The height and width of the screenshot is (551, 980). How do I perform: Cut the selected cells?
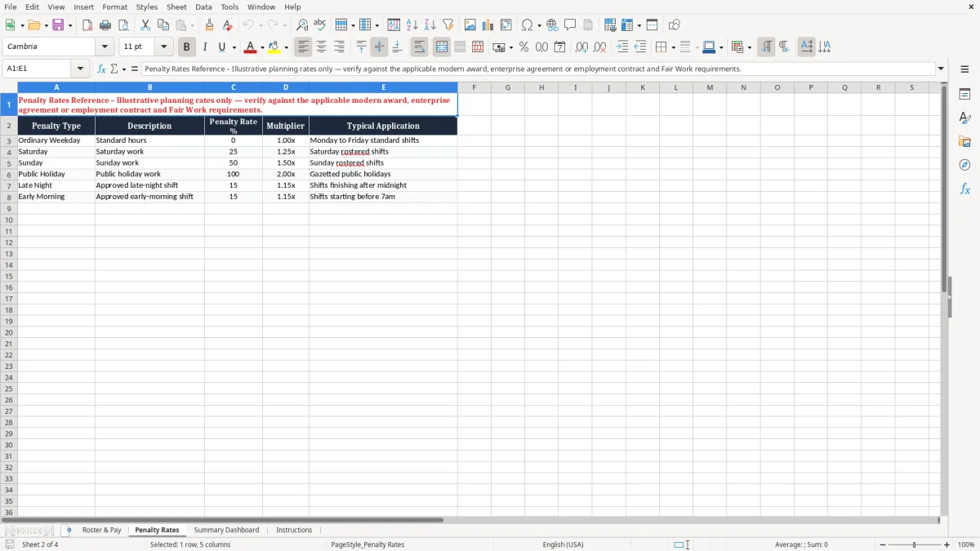pyautogui.click(x=145, y=25)
